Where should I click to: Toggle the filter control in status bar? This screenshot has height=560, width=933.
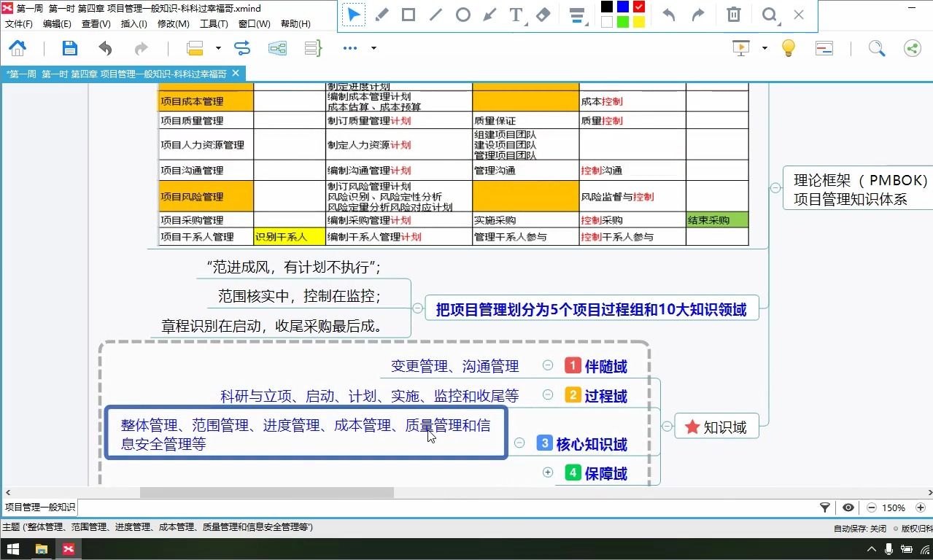tap(825, 507)
